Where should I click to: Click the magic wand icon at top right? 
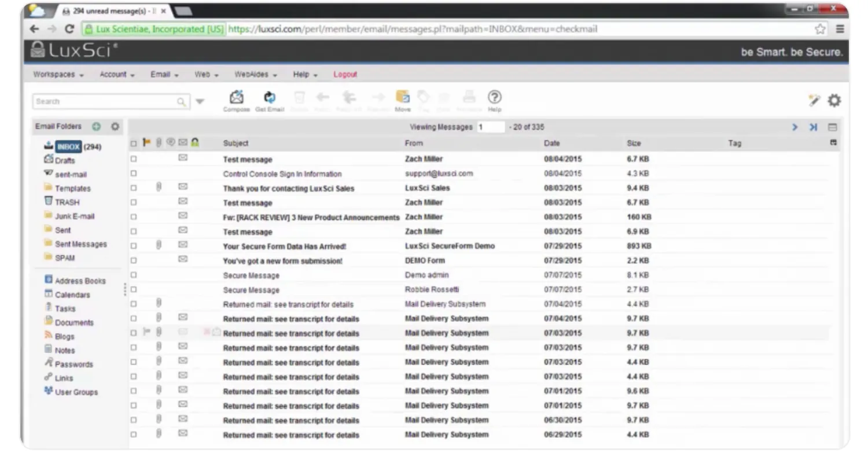[x=814, y=101]
